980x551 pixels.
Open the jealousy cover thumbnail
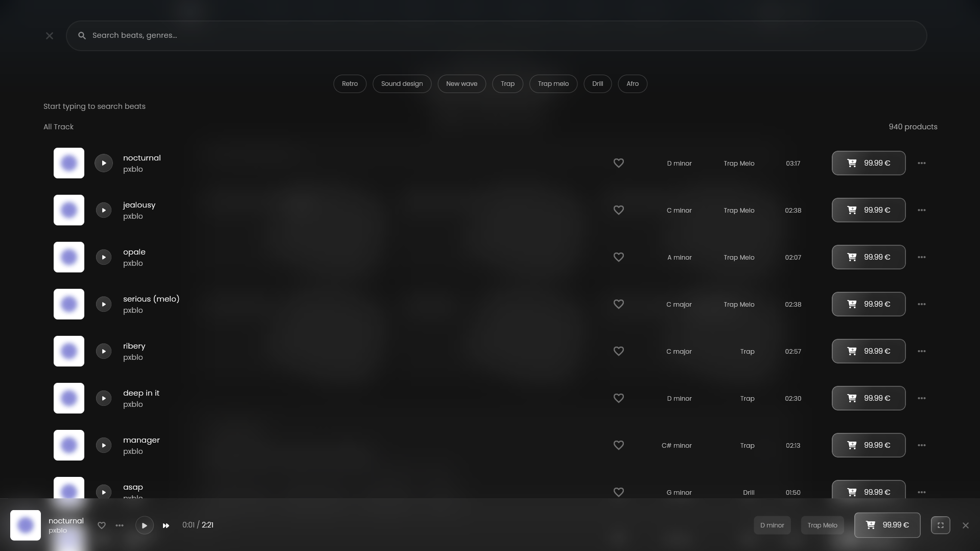(69, 210)
